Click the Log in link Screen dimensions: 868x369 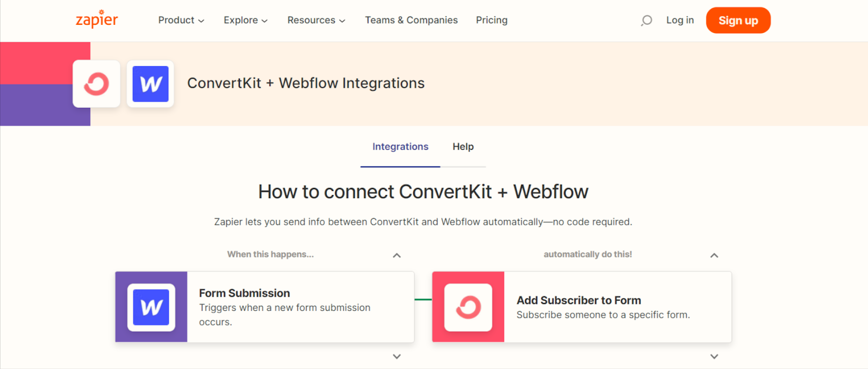[680, 20]
